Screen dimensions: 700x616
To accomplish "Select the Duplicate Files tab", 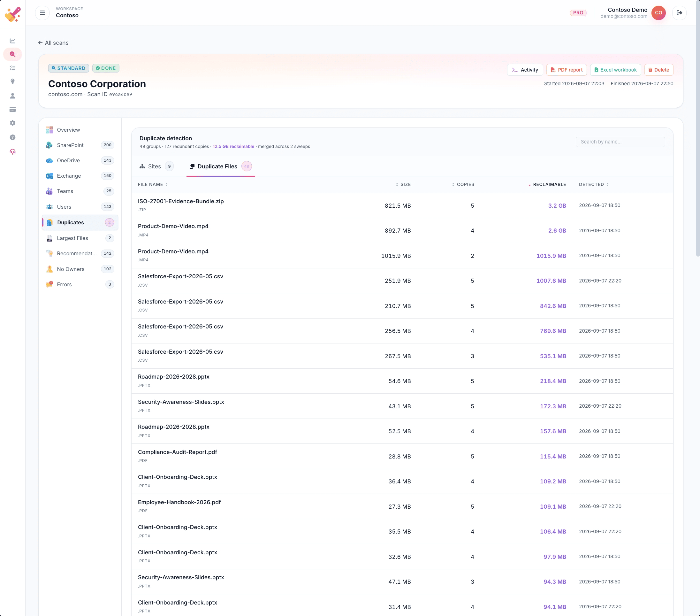I will (x=221, y=166).
